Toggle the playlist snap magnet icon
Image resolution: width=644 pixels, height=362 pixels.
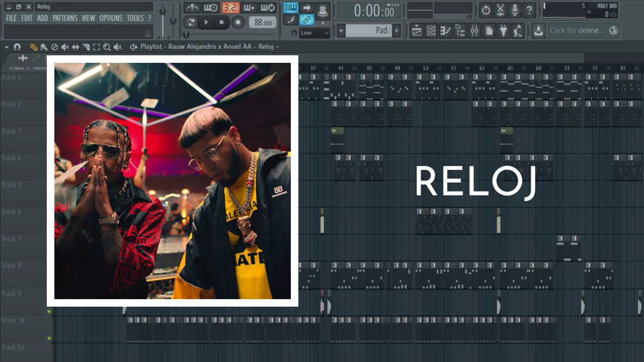point(17,47)
